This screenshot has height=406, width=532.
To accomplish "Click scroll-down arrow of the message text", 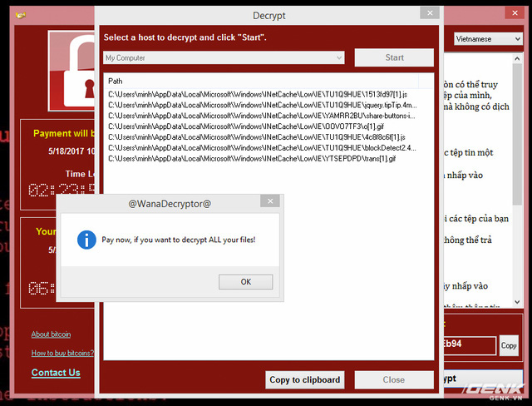I will (517, 301).
